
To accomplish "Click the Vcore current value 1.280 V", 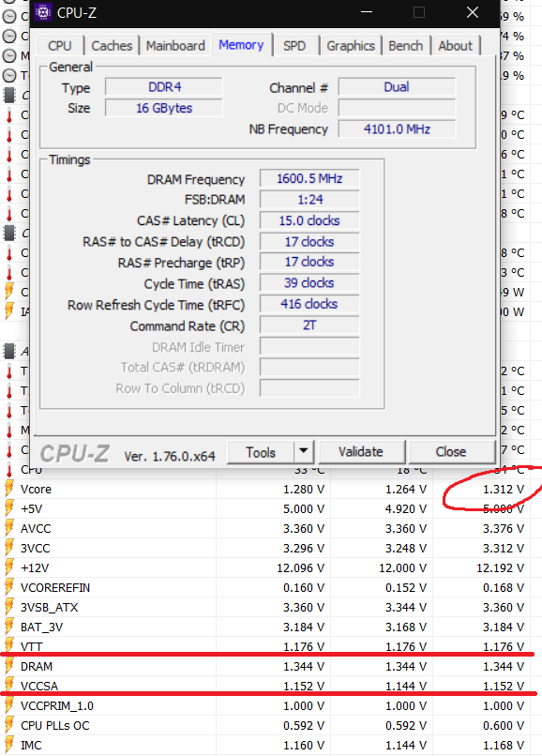I will pos(304,489).
